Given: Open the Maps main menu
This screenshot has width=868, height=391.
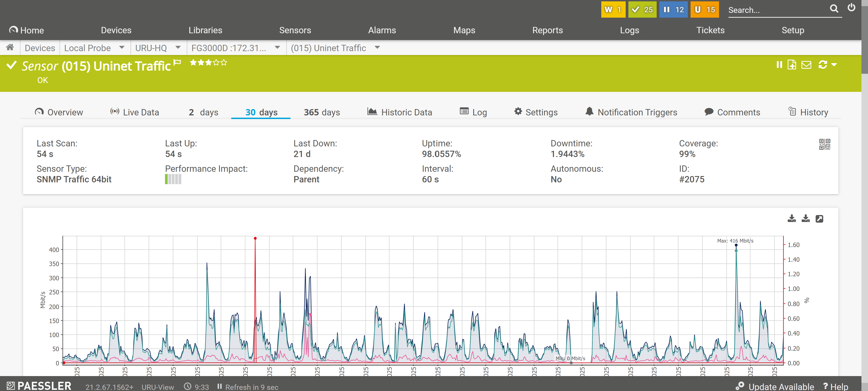Looking at the screenshot, I should coord(464,30).
